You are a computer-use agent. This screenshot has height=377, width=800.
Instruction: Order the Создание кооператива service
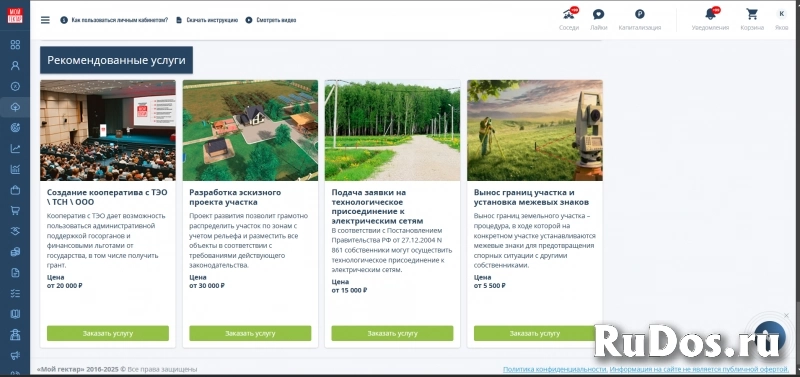point(108,333)
